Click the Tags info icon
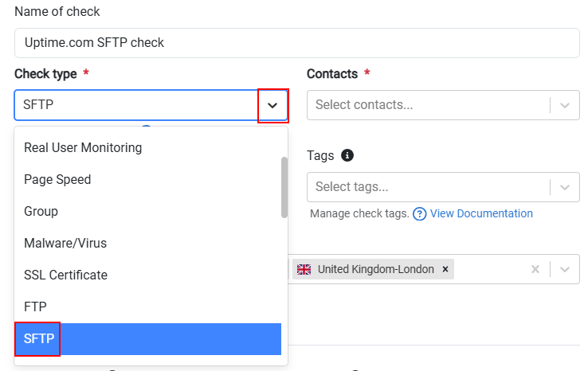Image resolution: width=588 pixels, height=371 pixels. [x=347, y=155]
